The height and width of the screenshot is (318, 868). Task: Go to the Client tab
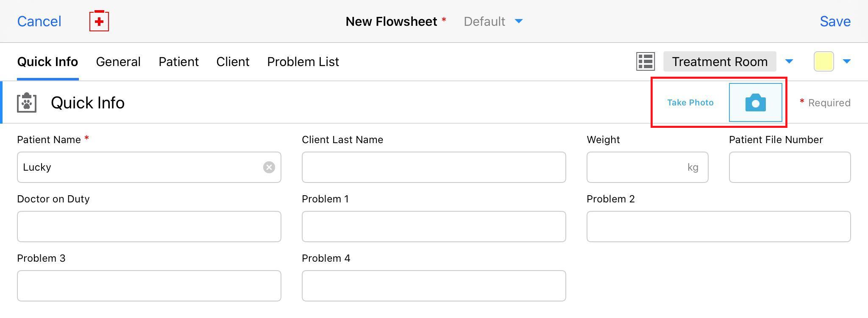(233, 62)
